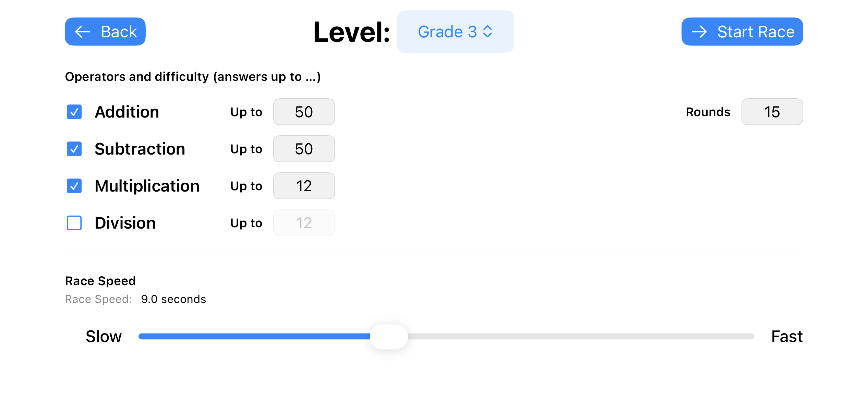The image size is (868, 401).
Task: Click the Fast label on the speed slider
Action: (x=786, y=336)
